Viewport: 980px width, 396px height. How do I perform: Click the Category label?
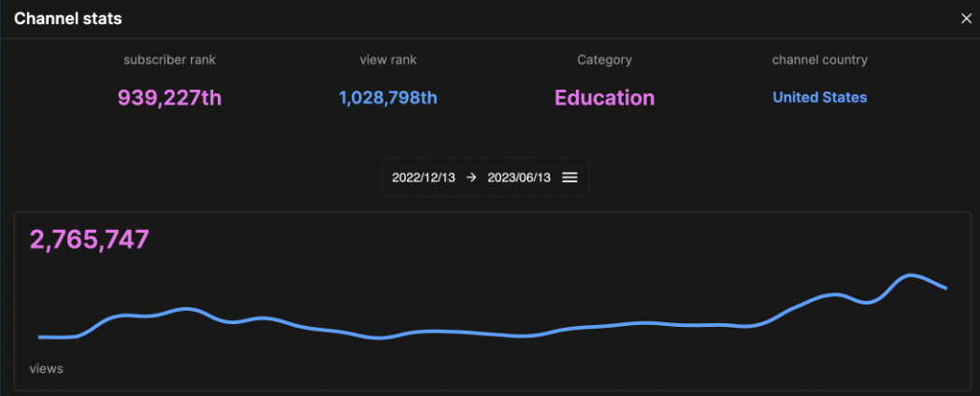click(x=604, y=60)
